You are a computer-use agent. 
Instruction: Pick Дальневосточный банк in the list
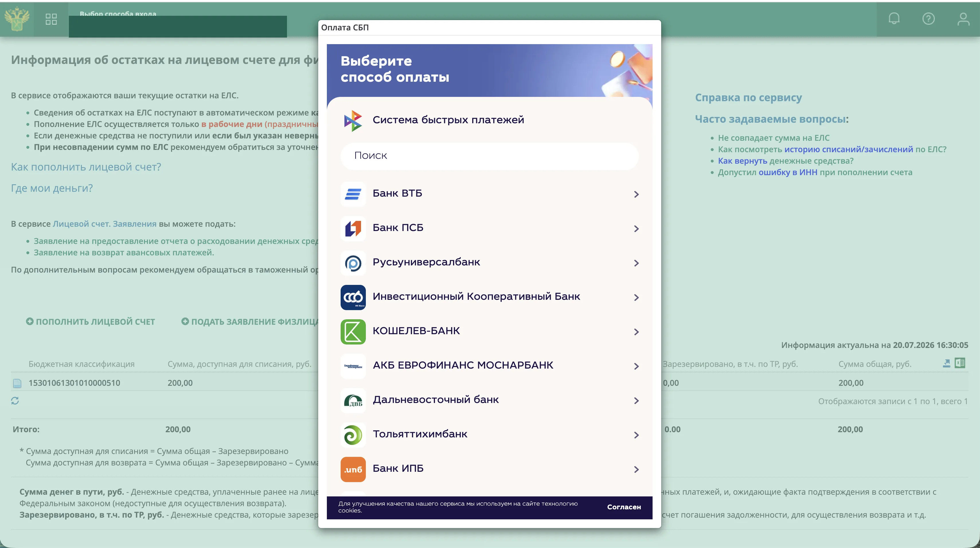click(x=490, y=400)
